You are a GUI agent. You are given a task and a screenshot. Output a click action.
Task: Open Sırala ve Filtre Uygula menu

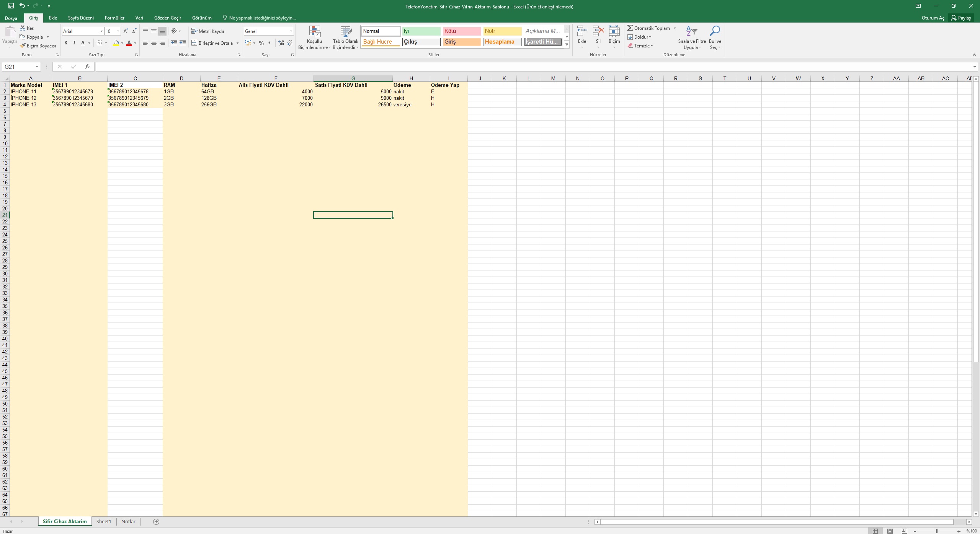click(x=692, y=37)
